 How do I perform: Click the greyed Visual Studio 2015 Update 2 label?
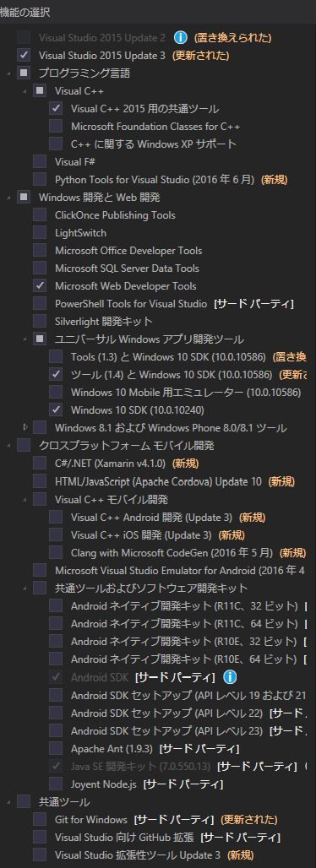(x=102, y=38)
